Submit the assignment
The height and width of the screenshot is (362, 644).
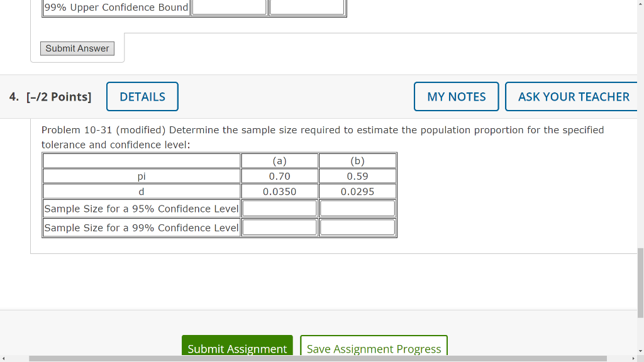[x=237, y=349]
